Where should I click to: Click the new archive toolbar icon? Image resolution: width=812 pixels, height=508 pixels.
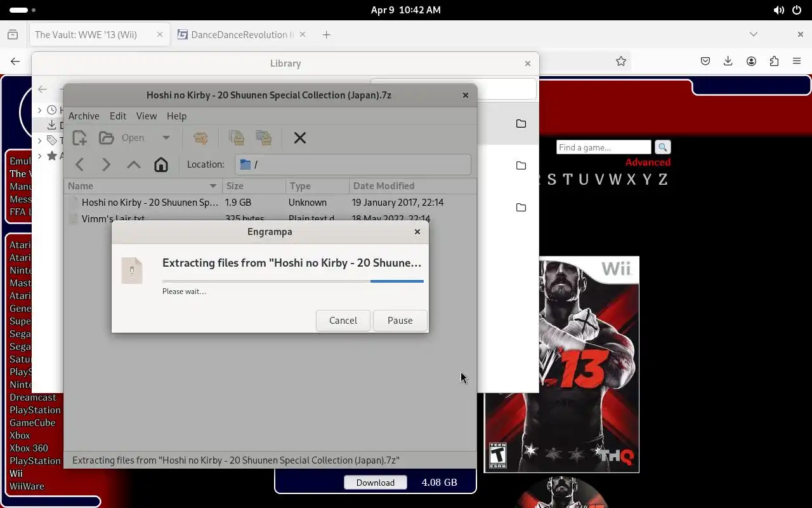pyautogui.click(x=79, y=138)
